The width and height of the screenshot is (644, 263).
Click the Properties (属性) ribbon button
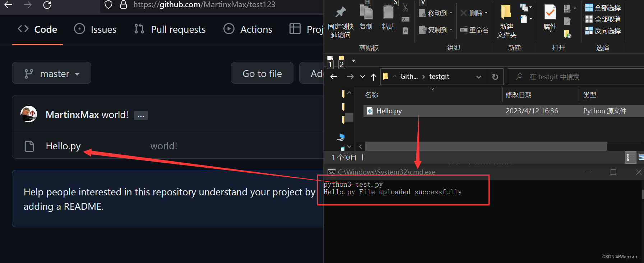[x=550, y=18]
